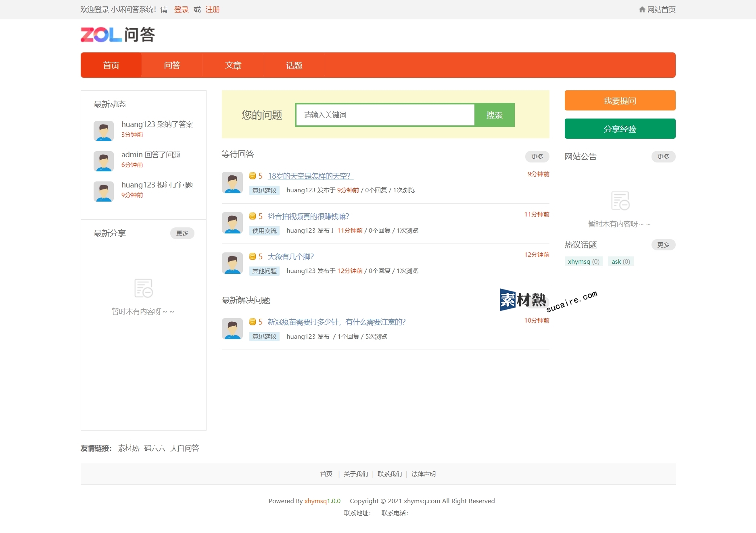Click avatar beside 18岁的天空 question
This screenshot has width=756, height=533.
(x=232, y=182)
